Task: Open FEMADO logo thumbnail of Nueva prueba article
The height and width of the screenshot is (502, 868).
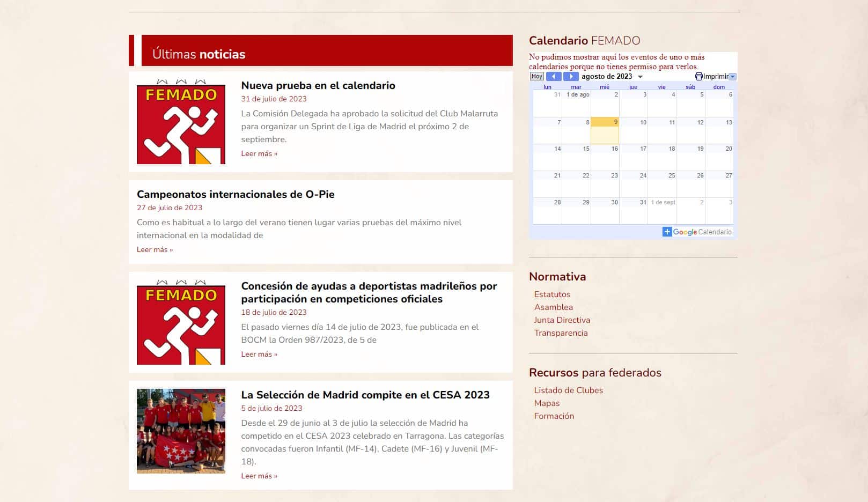Action: click(181, 122)
